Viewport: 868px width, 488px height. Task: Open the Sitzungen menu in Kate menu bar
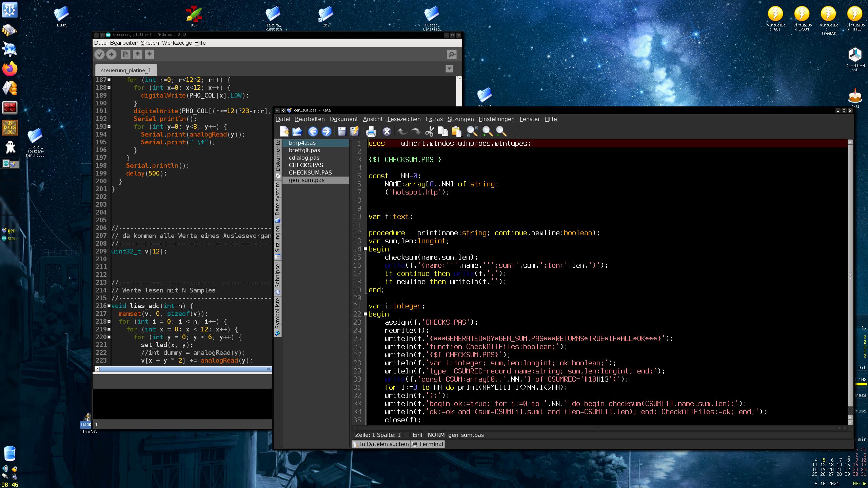pyautogui.click(x=460, y=119)
